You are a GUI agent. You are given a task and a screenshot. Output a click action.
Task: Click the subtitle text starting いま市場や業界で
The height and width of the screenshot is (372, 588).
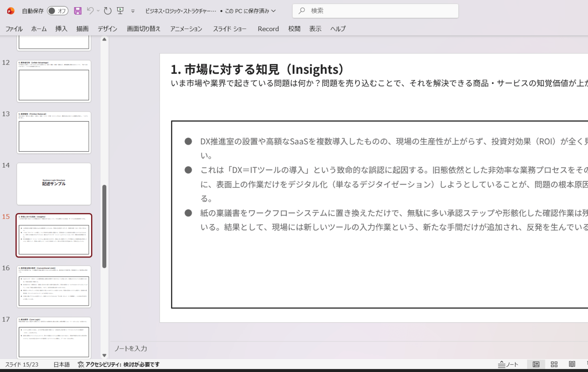tap(379, 83)
